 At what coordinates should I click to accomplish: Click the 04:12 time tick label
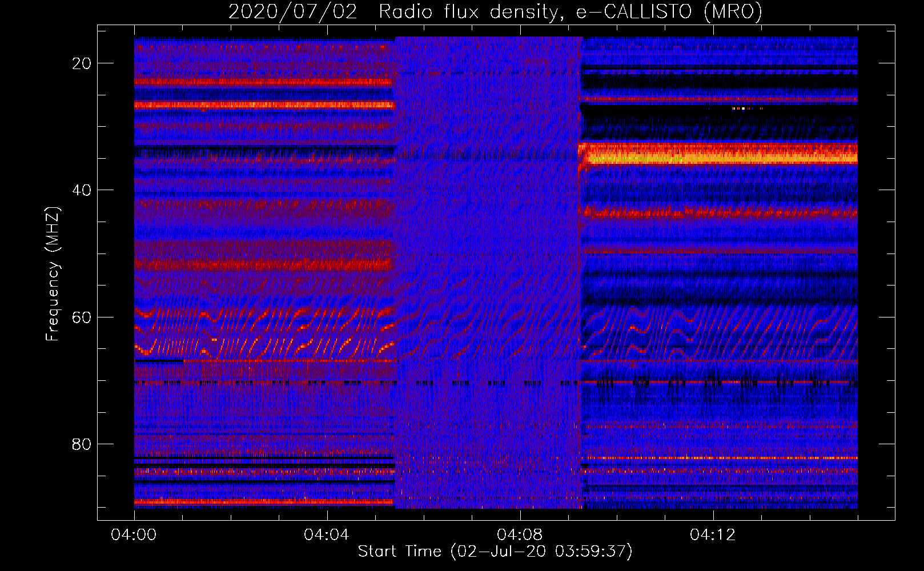click(x=713, y=535)
